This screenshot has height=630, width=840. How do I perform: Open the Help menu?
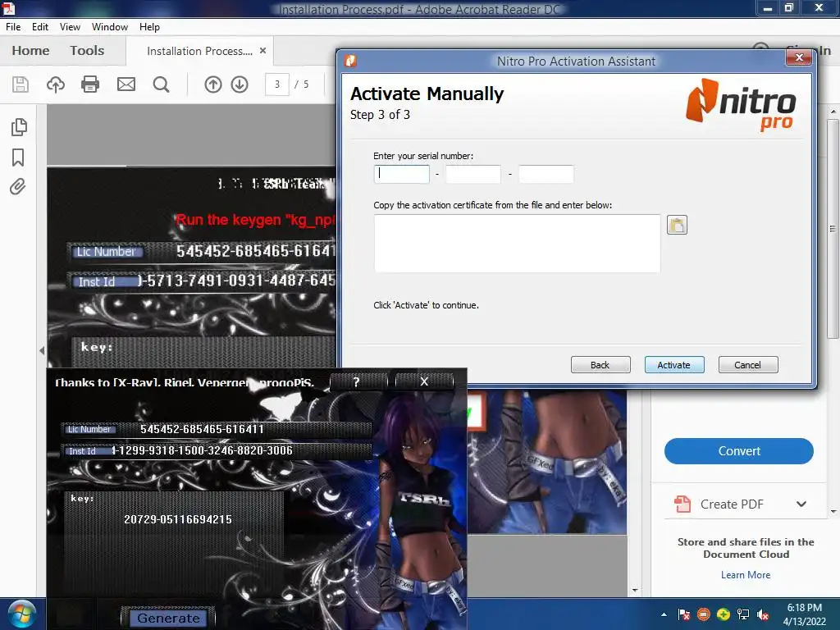[x=149, y=27]
